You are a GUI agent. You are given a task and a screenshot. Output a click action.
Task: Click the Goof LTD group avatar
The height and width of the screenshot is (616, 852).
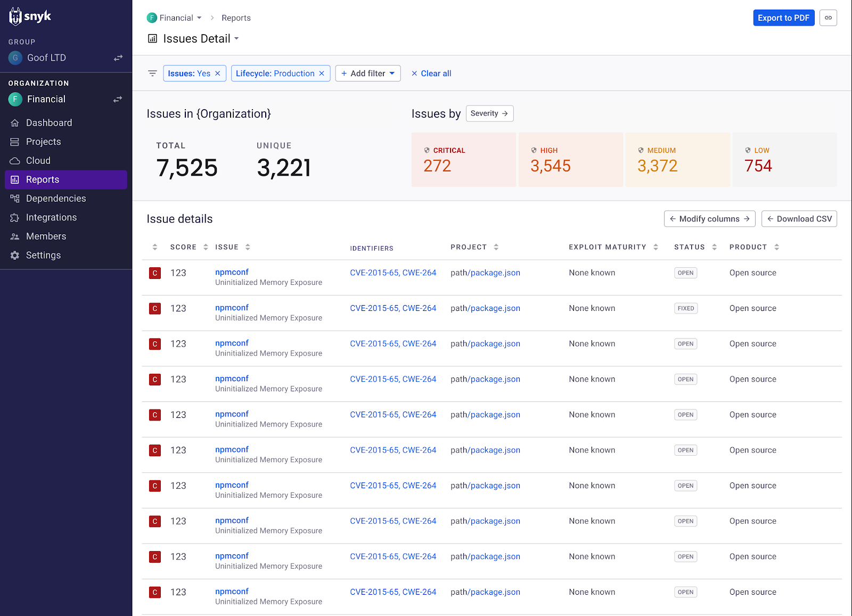(x=15, y=58)
